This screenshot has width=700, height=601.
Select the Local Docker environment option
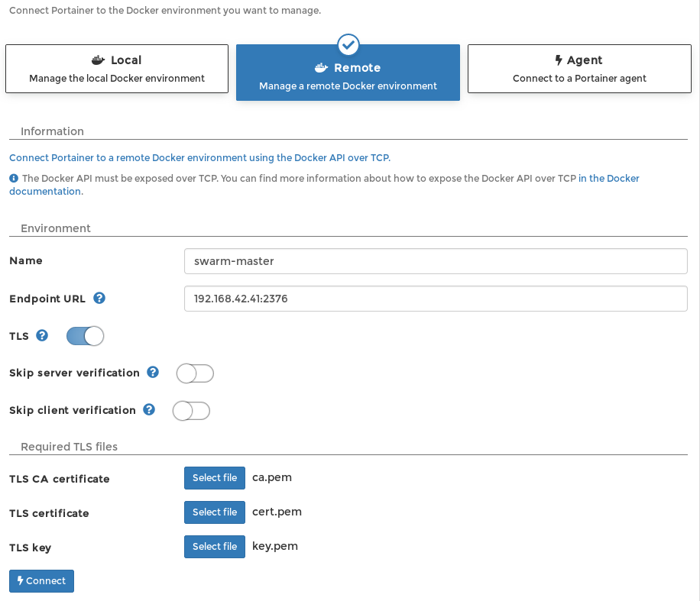pyautogui.click(x=117, y=69)
